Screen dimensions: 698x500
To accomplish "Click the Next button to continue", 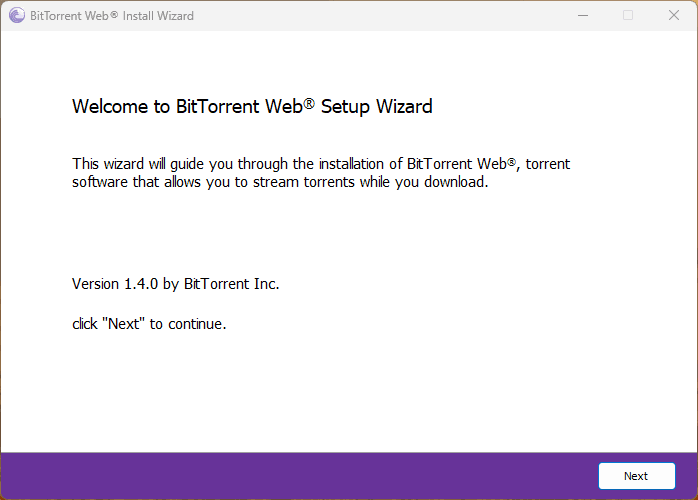I will [637, 476].
